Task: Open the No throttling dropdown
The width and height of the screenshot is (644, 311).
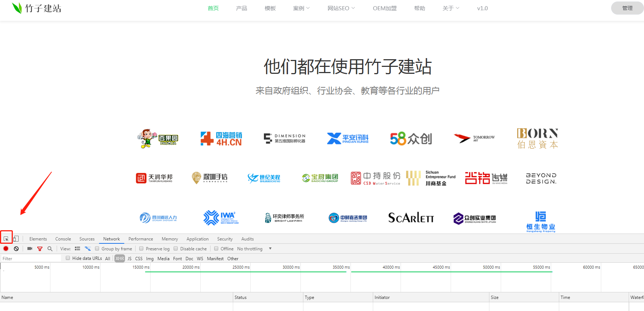Action: click(254, 249)
